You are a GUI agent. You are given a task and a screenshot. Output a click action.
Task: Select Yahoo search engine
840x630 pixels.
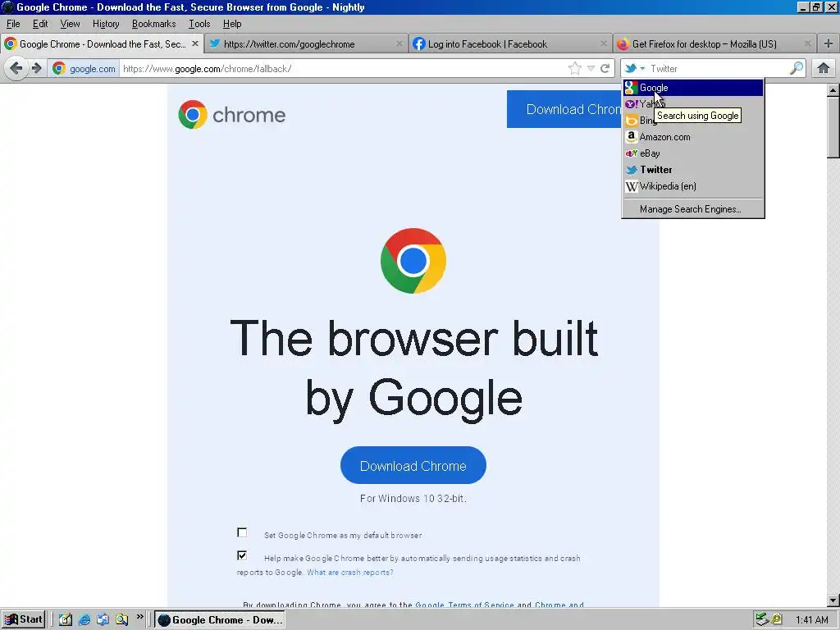[693, 104]
